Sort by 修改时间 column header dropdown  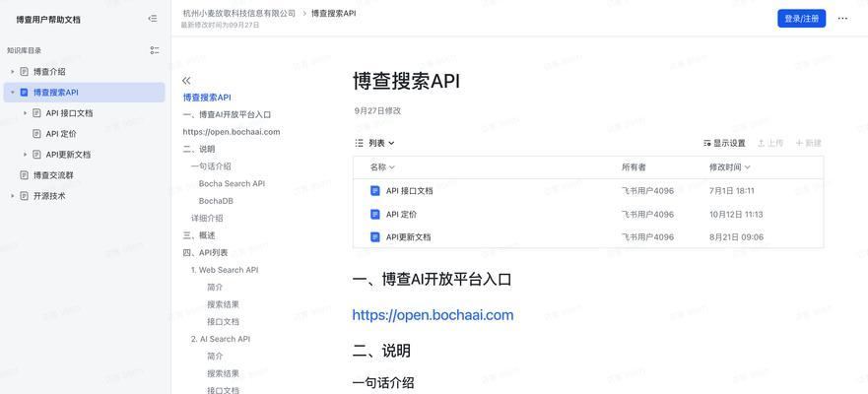click(x=730, y=167)
